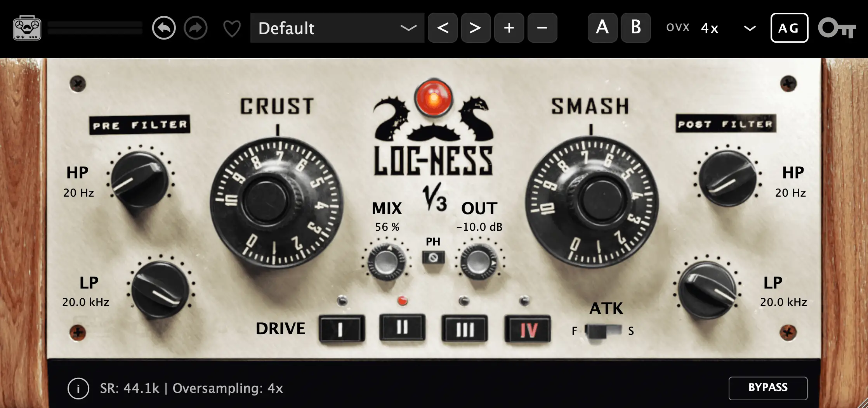Viewport: 868px width, 408px height.
Task: Load the next preset with the right arrow
Action: click(x=476, y=28)
